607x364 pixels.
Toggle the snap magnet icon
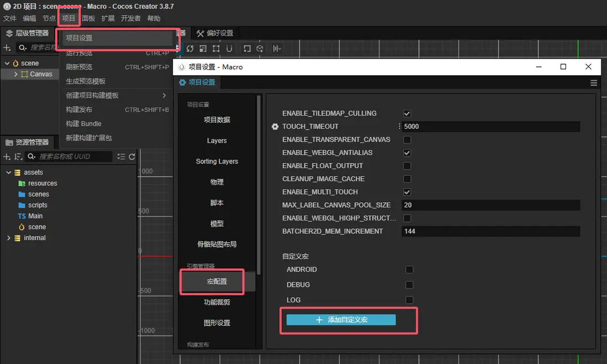click(x=229, y=49)
